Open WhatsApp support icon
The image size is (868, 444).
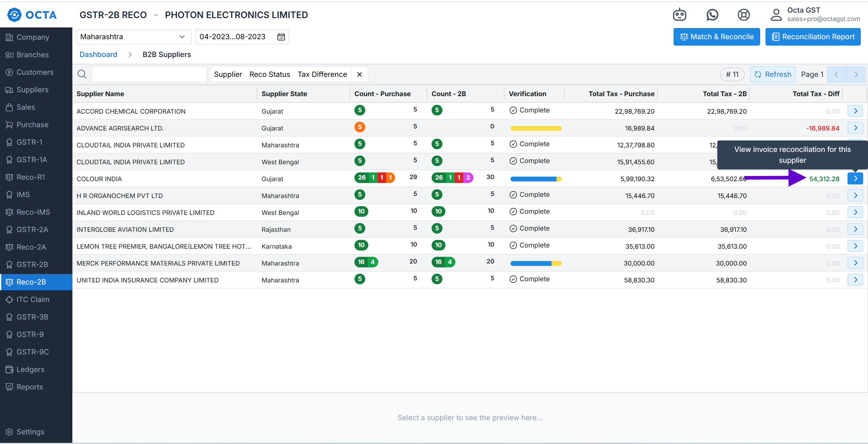pyautogui.click(x=712, y=15)
